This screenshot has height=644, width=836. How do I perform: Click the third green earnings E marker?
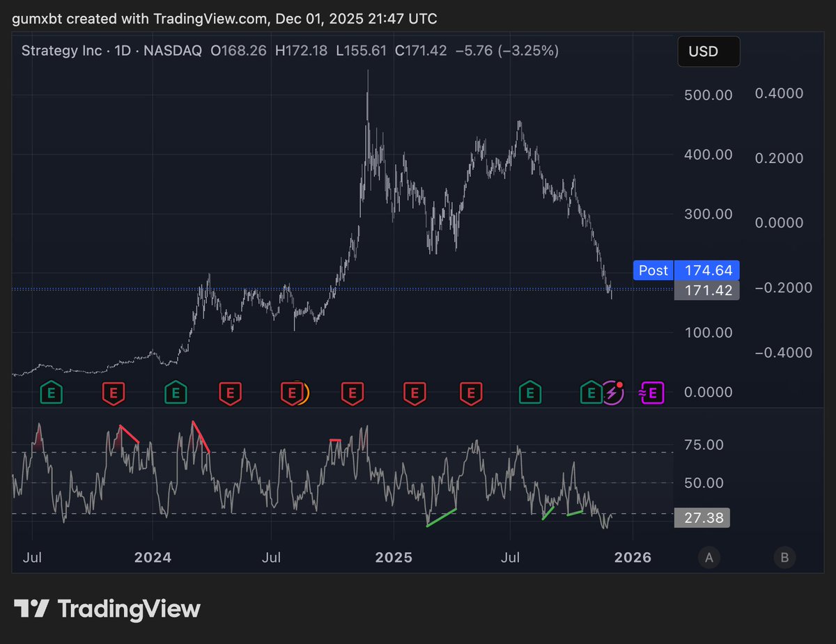pyautogui.click(x=531, y=393)
